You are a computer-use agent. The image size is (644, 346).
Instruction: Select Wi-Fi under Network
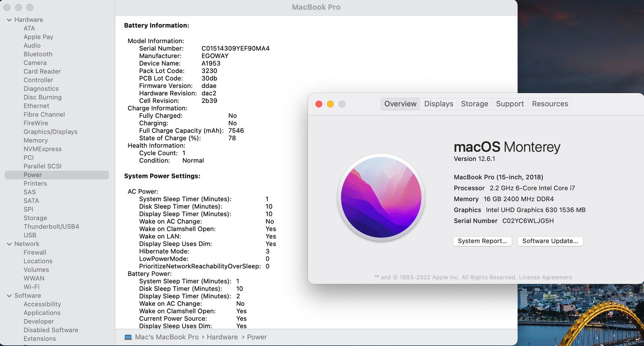[x=31, y=287]
